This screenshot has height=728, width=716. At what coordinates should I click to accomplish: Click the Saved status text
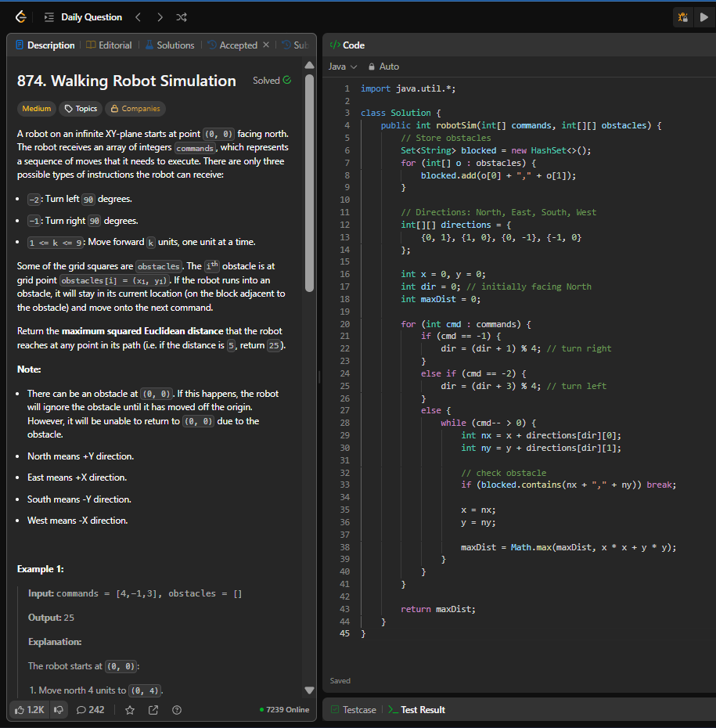coord(340,681)
